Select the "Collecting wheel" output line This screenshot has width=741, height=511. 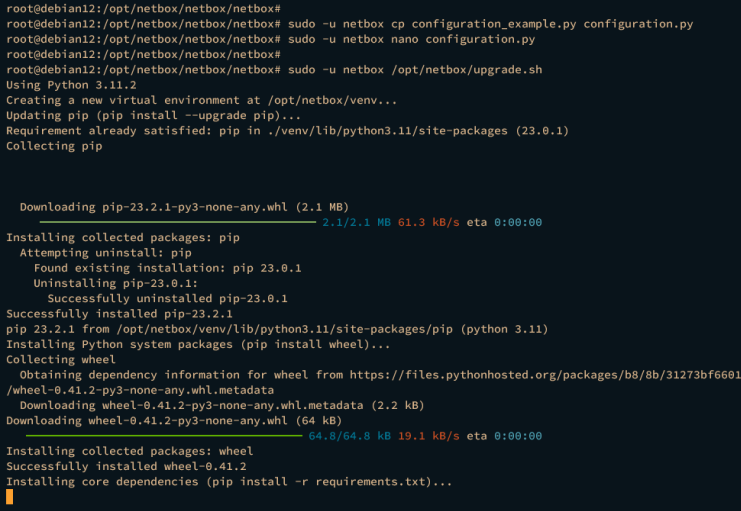(x=55, y=359)
